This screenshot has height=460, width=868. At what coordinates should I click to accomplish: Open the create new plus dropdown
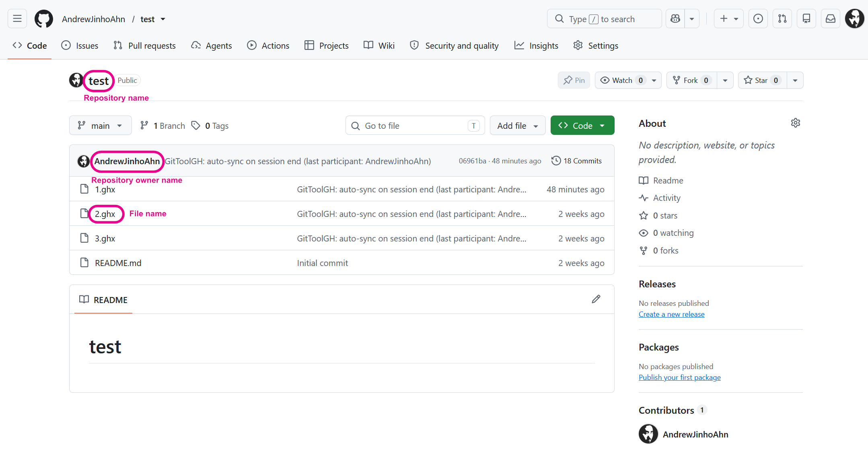click(x=728, y=19)
